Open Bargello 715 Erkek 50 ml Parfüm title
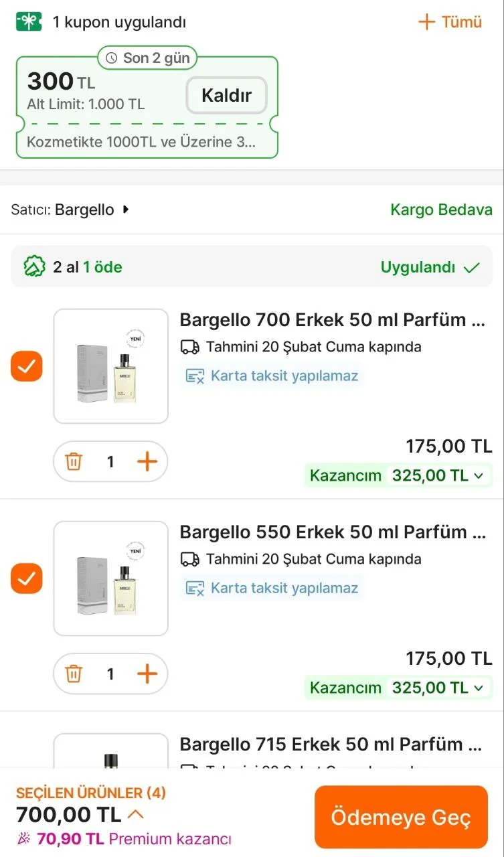 coord(331,745)
